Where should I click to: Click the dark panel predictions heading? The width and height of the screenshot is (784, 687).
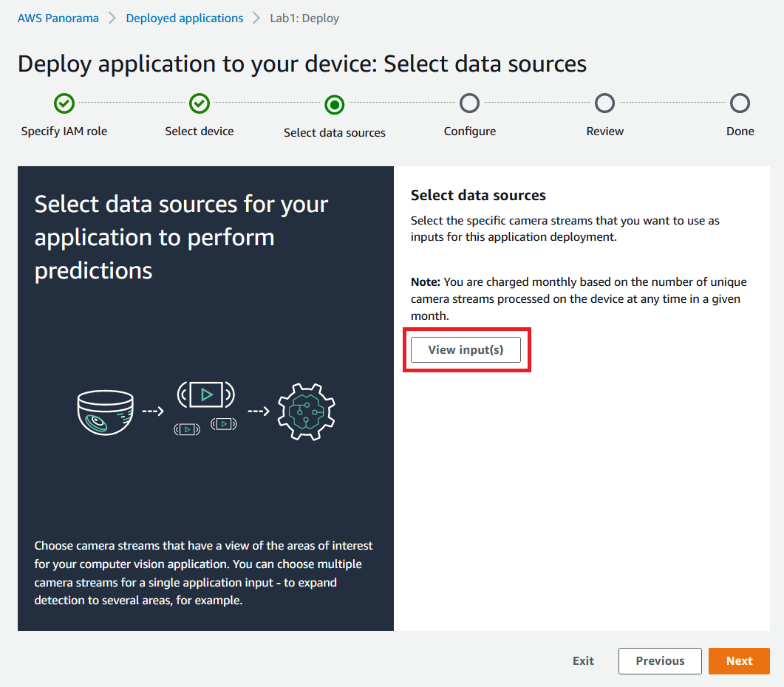coord(181,237)
